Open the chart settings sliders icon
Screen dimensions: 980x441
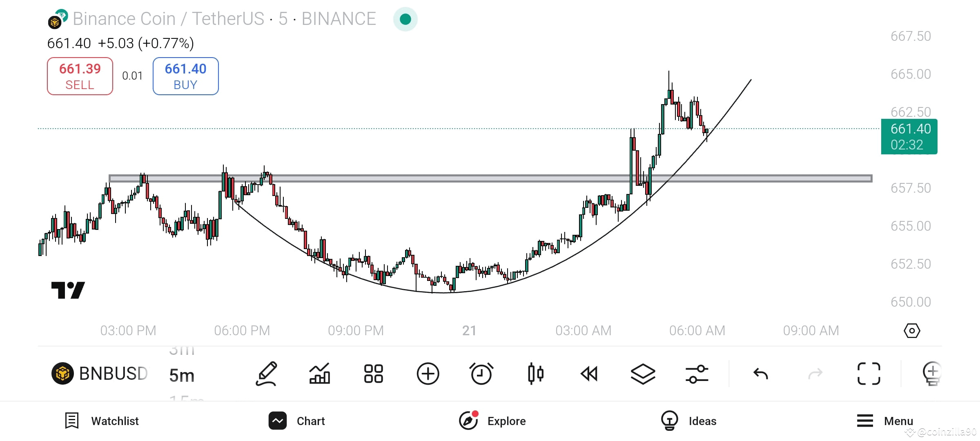[697, 374]
